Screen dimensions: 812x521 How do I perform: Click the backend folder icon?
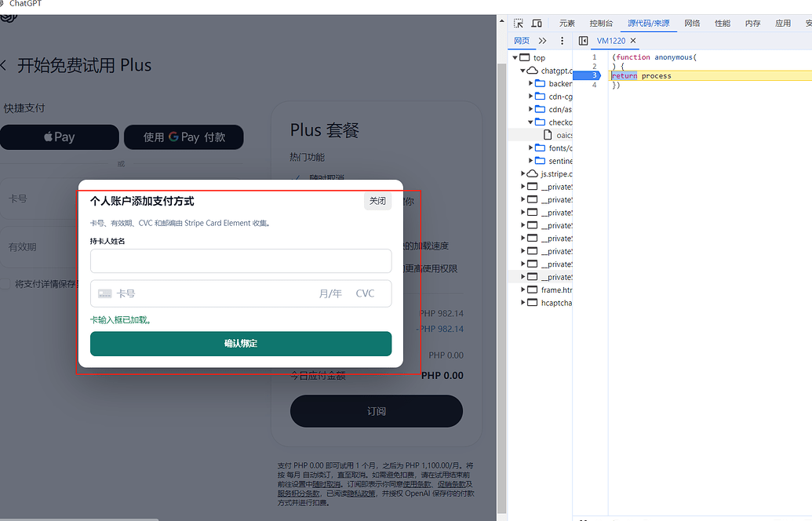tap(540, 83)
